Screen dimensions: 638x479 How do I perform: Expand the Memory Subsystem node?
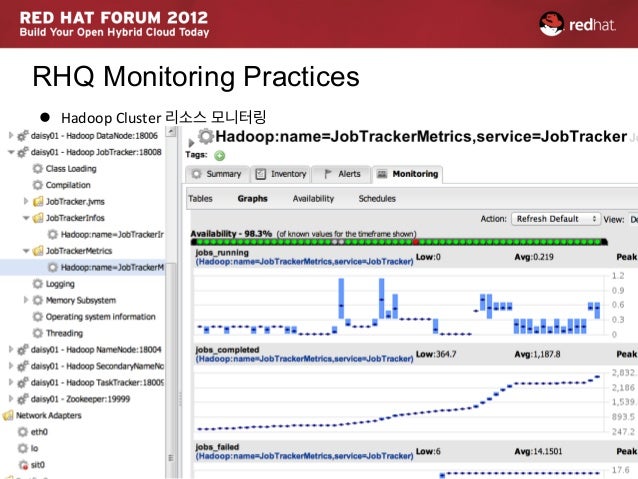pos(26,300)
